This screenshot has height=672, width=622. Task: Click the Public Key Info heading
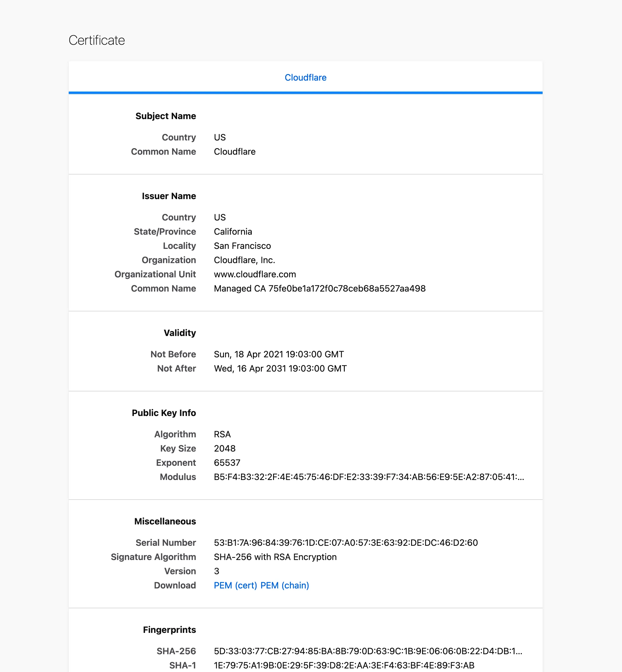pos(163,413)
